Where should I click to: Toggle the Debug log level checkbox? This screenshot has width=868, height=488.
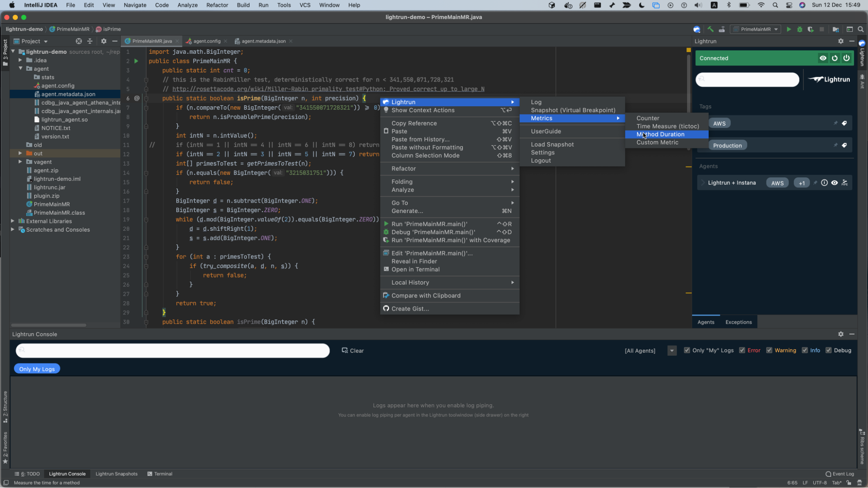(828, 350)
